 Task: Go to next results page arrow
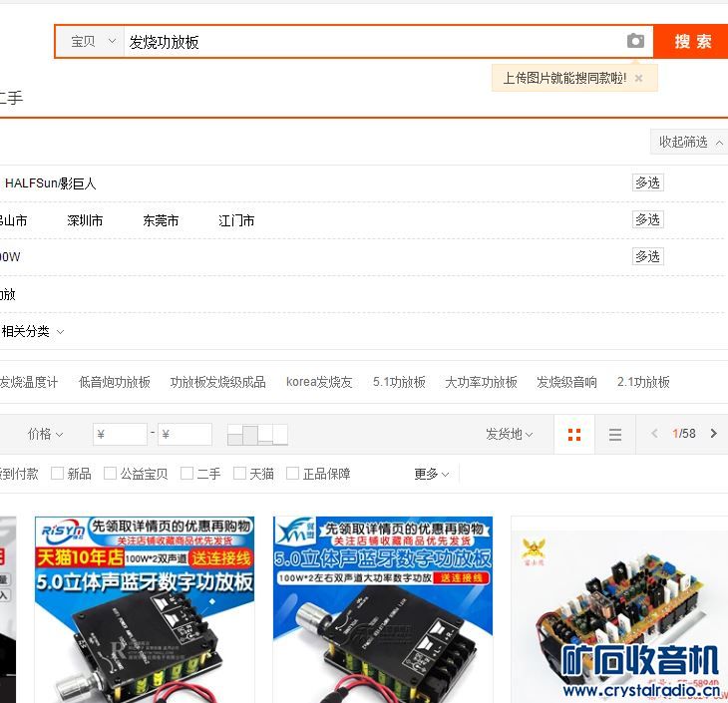[714, 434]
